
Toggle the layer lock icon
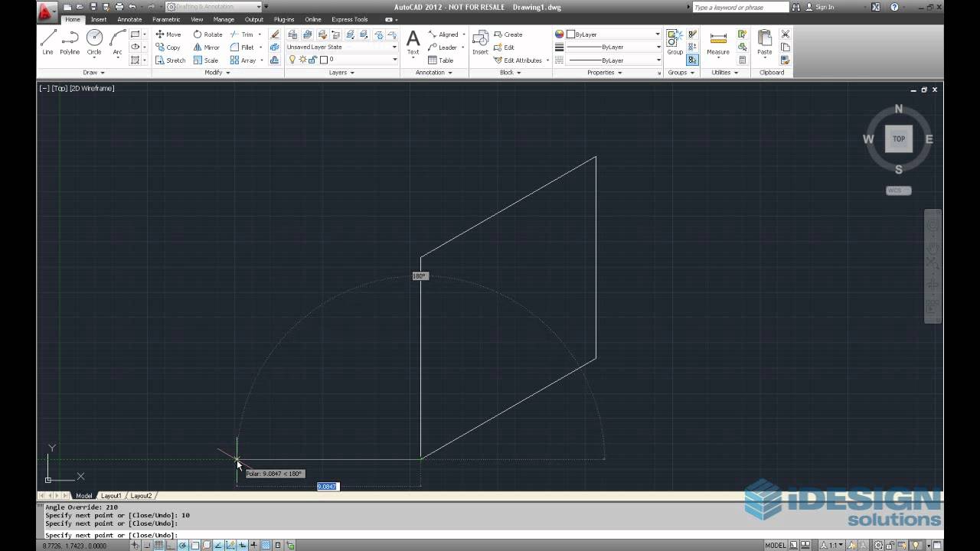[312, 60]
